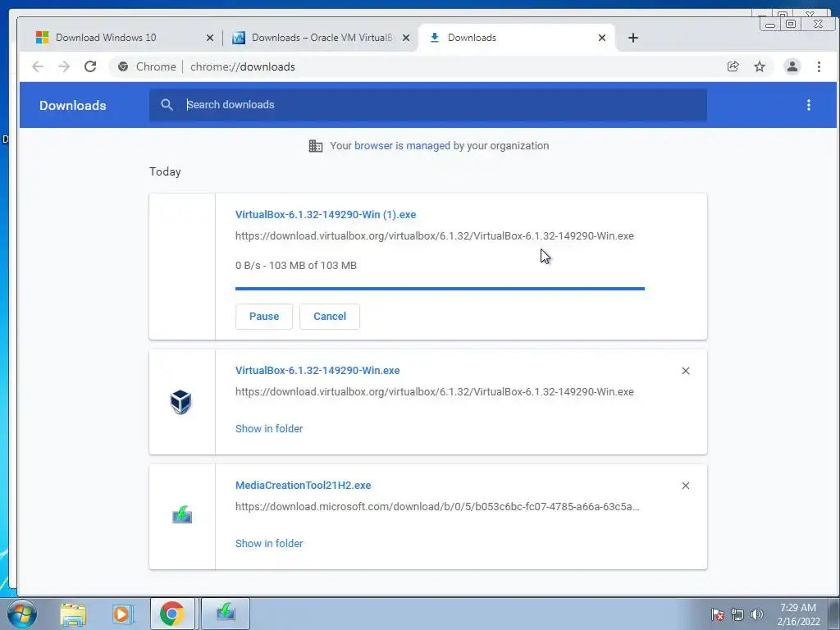Open a new browser tab
Viewport: 840px width, 630px height.
coord(633,38)
